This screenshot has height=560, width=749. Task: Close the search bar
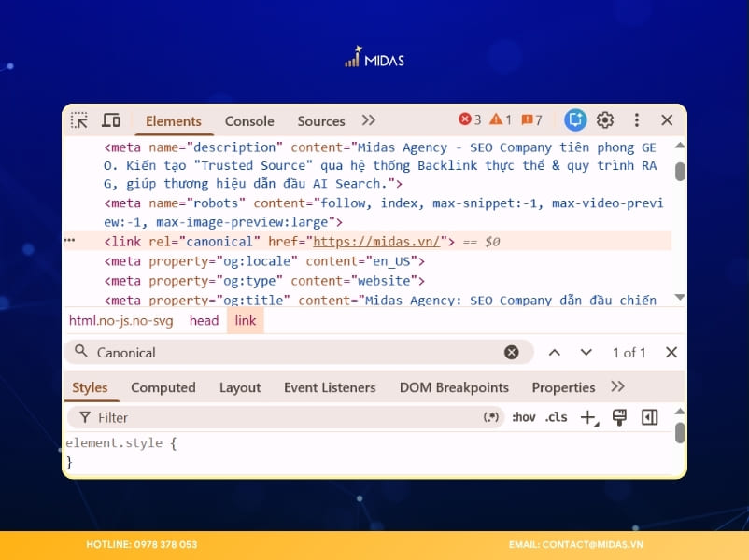pyautogui.click(x=671, y=352)
